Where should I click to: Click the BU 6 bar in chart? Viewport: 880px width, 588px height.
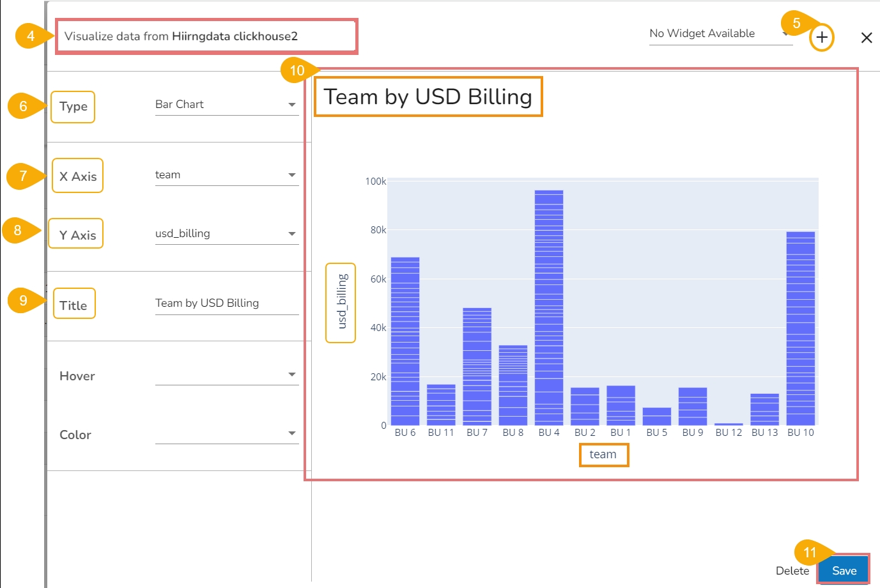405,341
